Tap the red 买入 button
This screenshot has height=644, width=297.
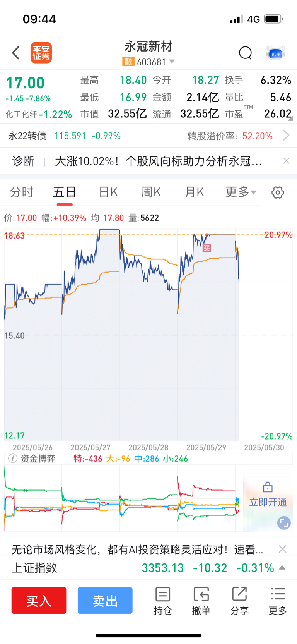39,601
